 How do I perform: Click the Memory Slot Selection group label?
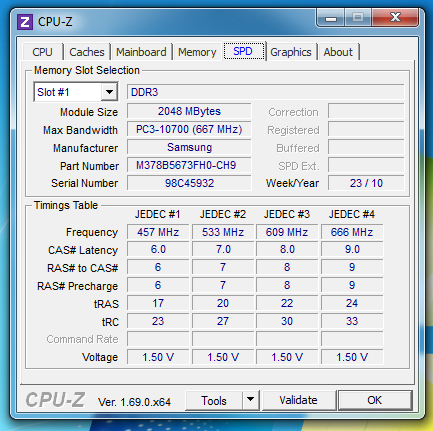(87, 70)
